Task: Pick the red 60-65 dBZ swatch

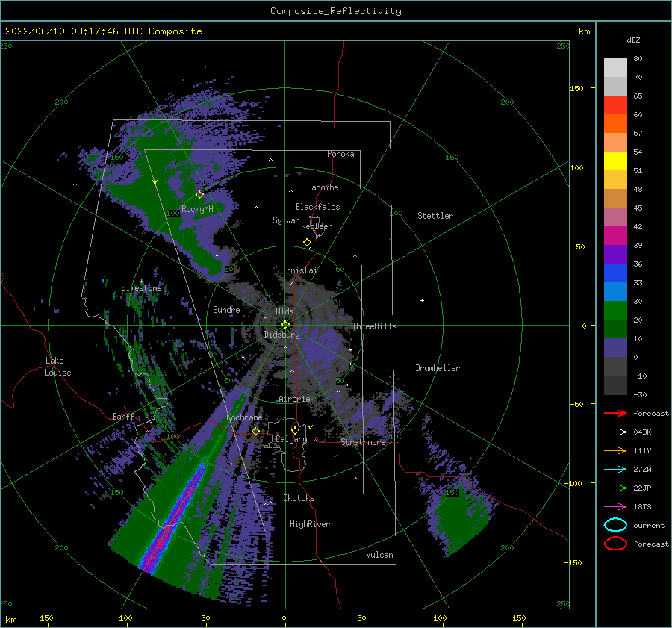Action: (615, 105)
